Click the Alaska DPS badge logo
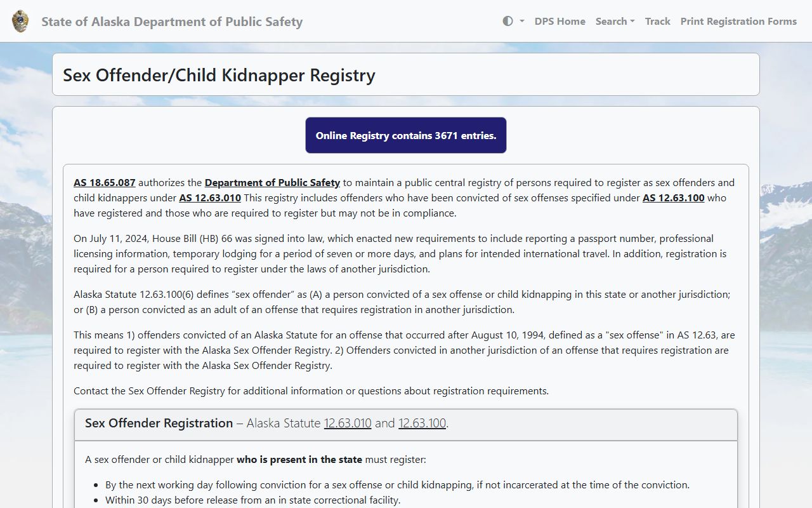The height and width of the screenshot is (508, 812). [x=20, y=22]
